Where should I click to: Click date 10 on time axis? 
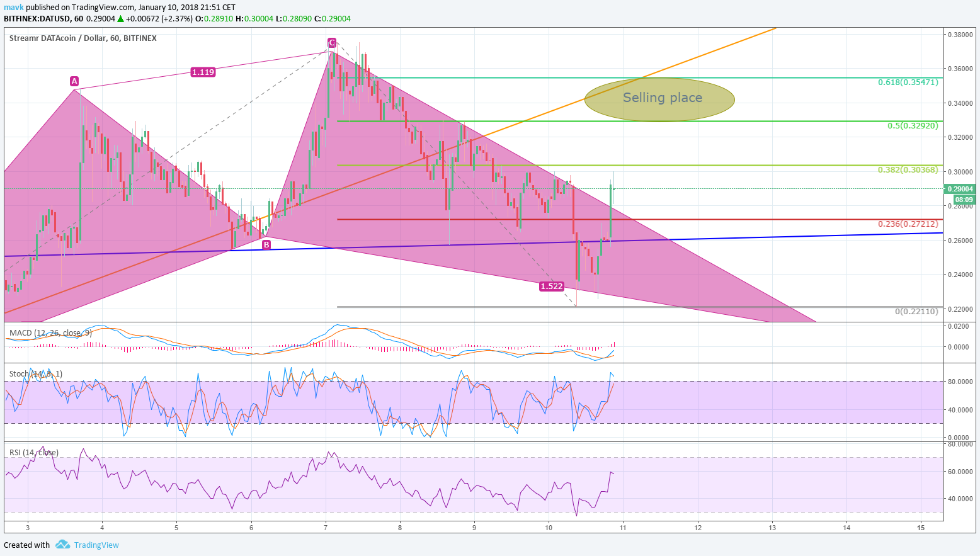[x=549, y=528]
